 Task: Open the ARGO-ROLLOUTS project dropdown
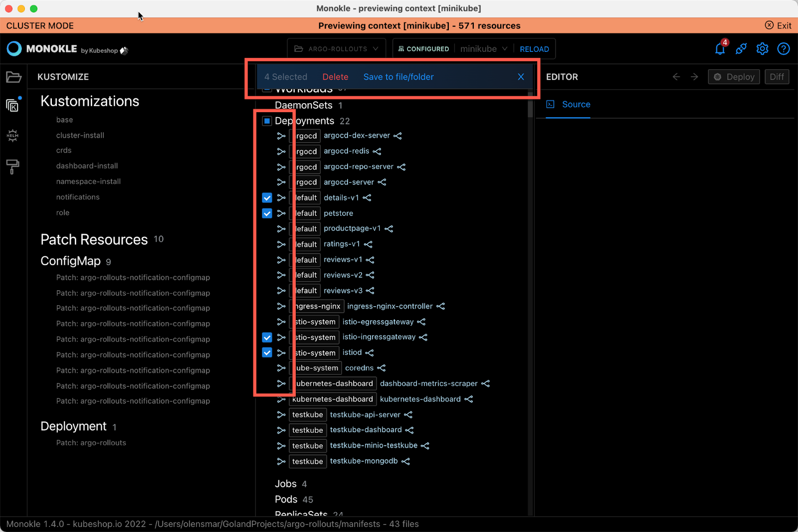pyautogui.click(x=336, y=49)
